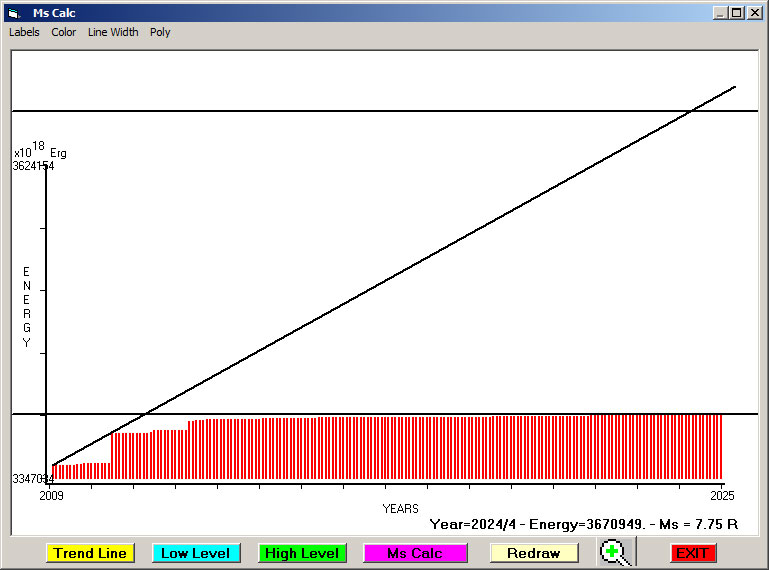This screenshot has height=570, width=769.
Task: Click the 3624154 energy axis value
Action: pos(33,166)
